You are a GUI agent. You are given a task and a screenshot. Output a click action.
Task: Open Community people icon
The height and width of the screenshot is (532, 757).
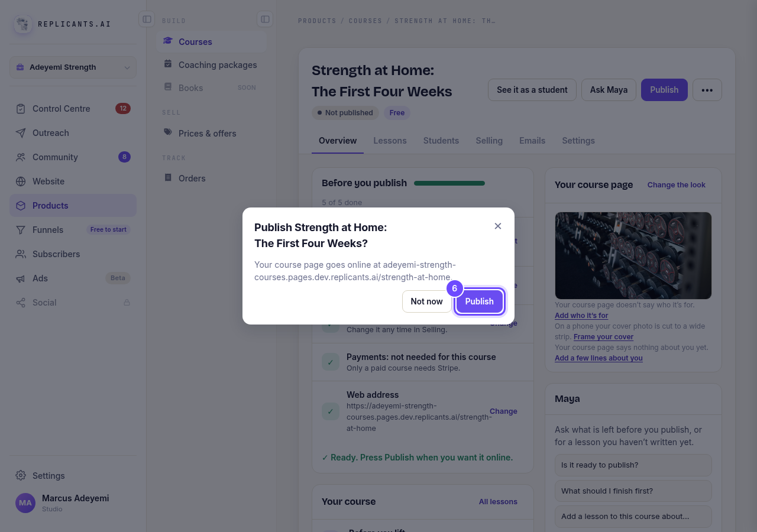21,157
